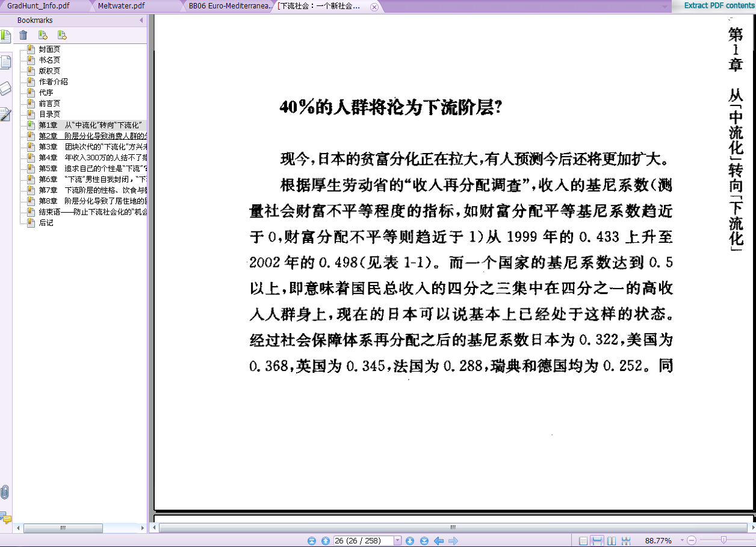
Task: Open the Layers sidebar icon
Action: pos(5,89)
